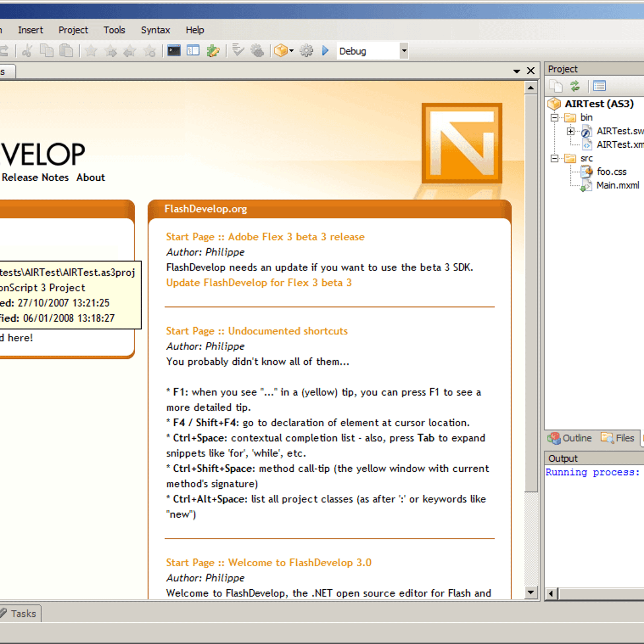Image resolution: width=644 pixels, height=644 pixels.
Task: Click the 'Running process:' output line
Action: [x=592, y=473]
